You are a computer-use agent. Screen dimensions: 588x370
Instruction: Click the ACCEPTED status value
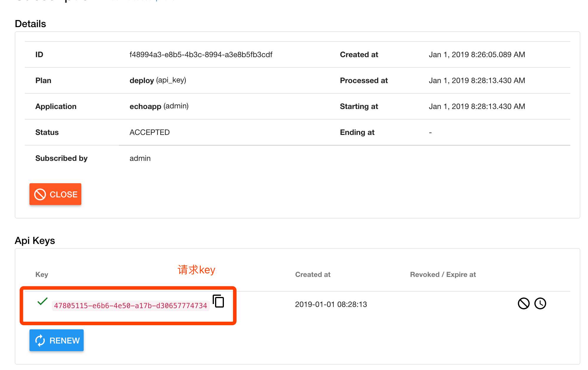(x=150, y=132)
